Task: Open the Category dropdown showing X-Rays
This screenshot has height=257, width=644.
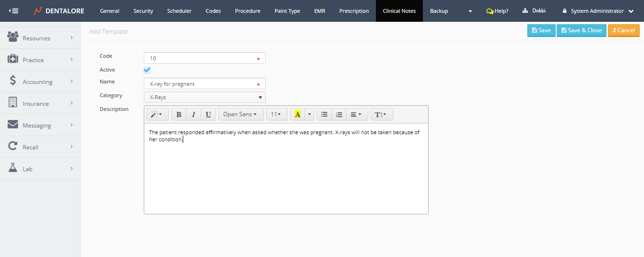Action: pos(205,97)
